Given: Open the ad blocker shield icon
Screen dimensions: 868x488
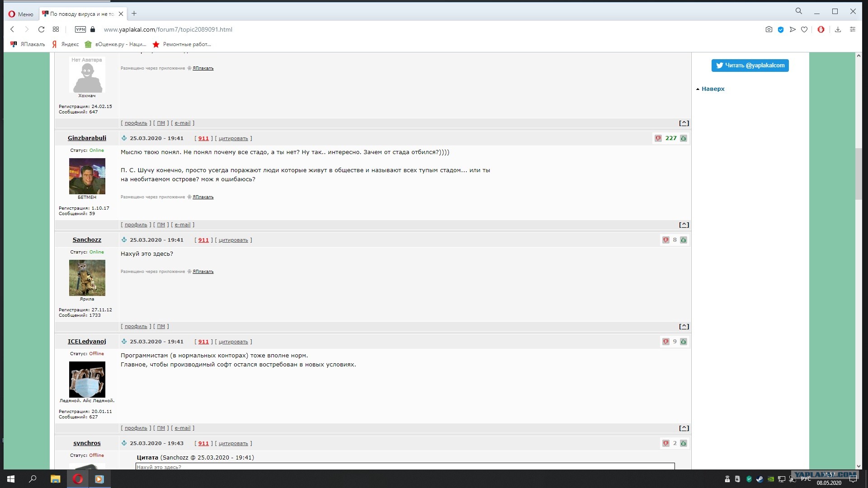Looking at the screenshot, I should pos(781,29).
